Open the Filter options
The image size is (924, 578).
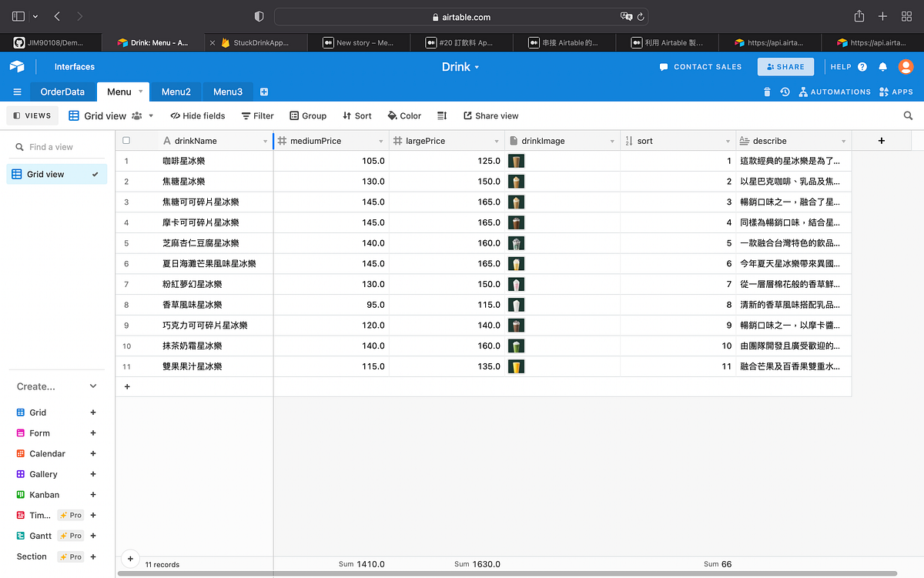point(257,115)
